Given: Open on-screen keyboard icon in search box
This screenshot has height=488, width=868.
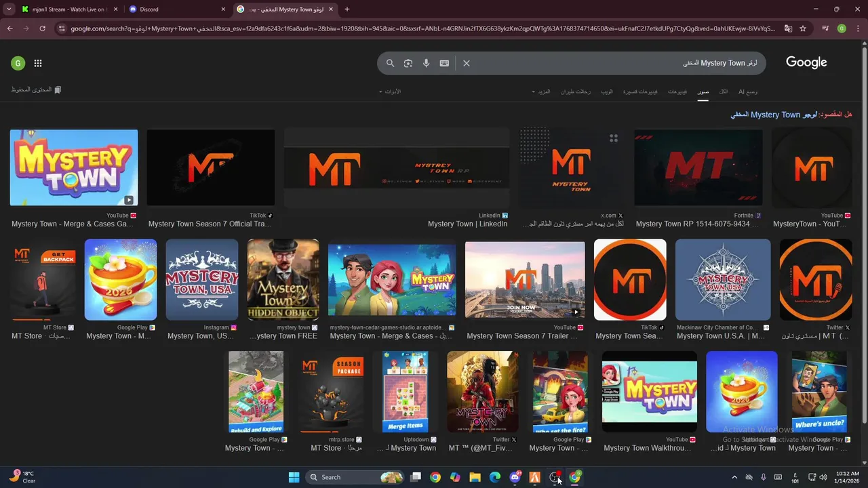Looking at the screenshot, I should pos(444,63).
